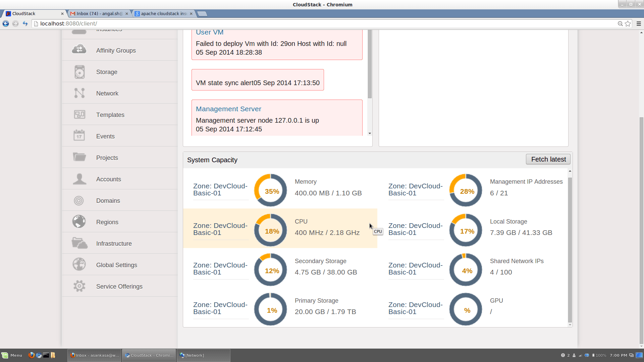
Task: Click the user icon in system tray
Action: (x=574, y=355)
